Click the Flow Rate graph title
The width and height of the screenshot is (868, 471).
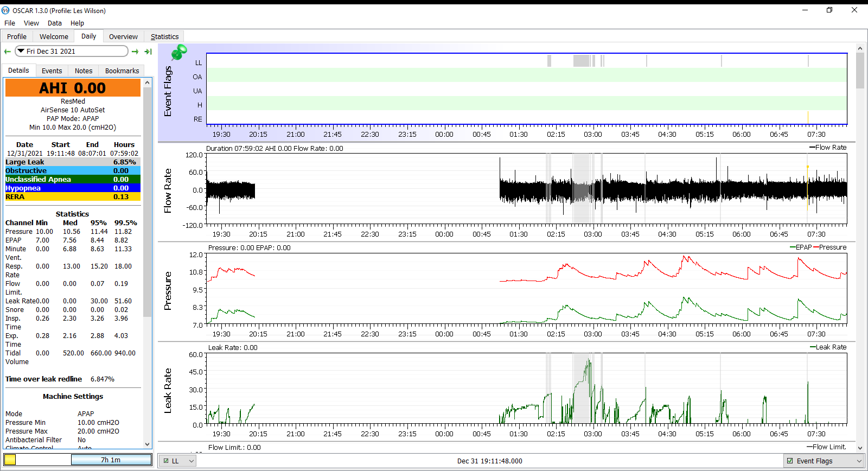pyautogui.click(x=168, y=190)
